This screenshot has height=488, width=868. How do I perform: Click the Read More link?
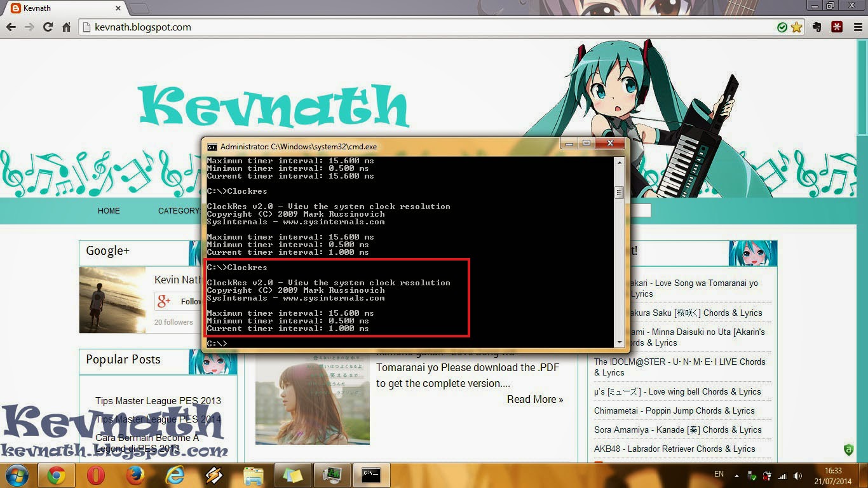535,399
